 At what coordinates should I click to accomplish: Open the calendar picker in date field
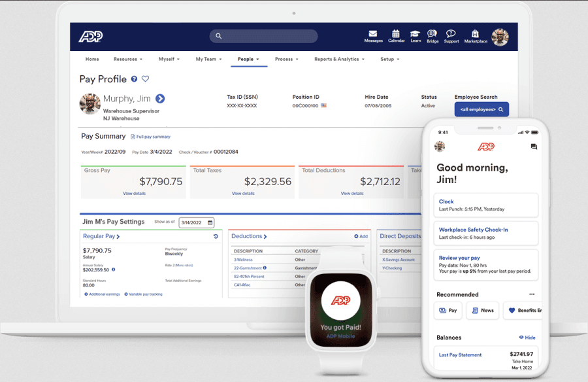210,222
